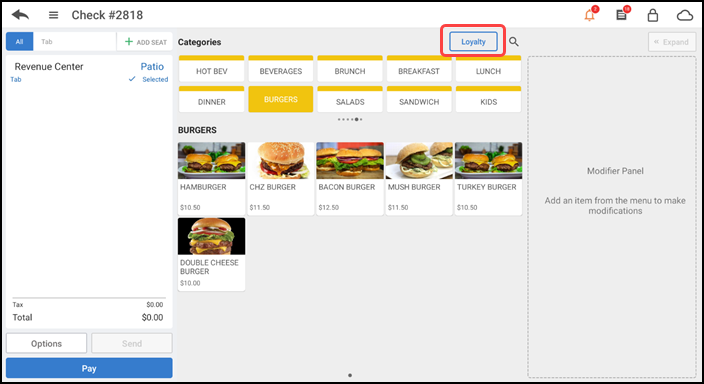This screenshot has height=384, width=704.
Task: Click the category page indicator dots
Action: coord(350,119)
